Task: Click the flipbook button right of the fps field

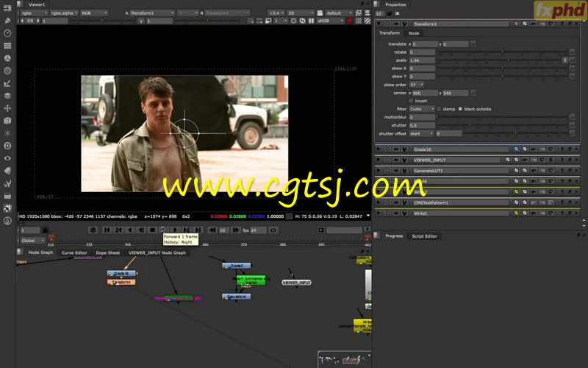Action: coord(321,230)
